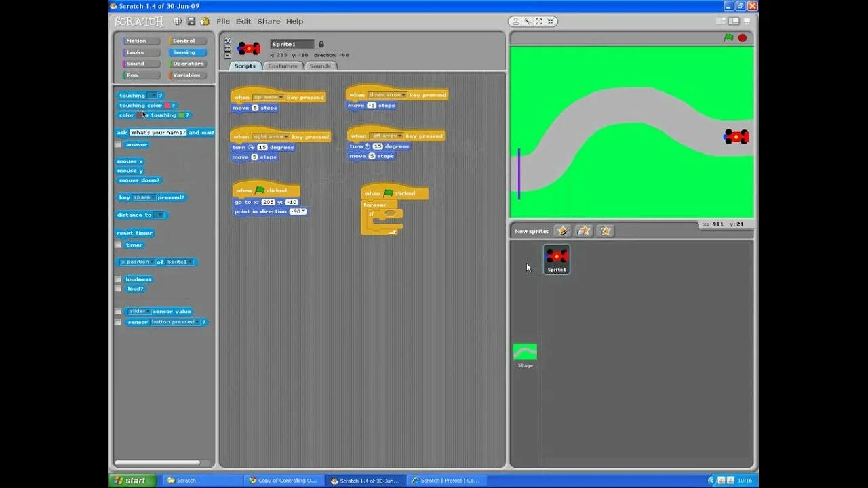
Task: Switch to the Sounds tab
Action: click(320, 66)
